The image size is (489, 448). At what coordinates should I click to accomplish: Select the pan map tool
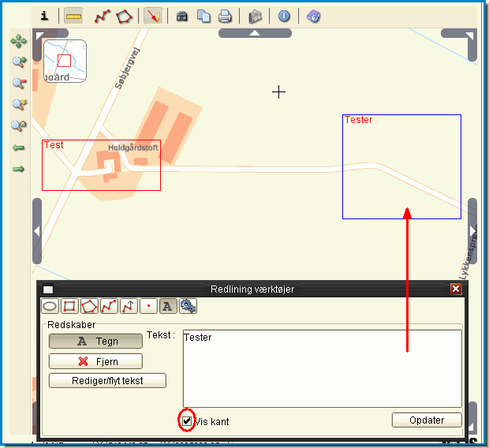click(18, 41)
